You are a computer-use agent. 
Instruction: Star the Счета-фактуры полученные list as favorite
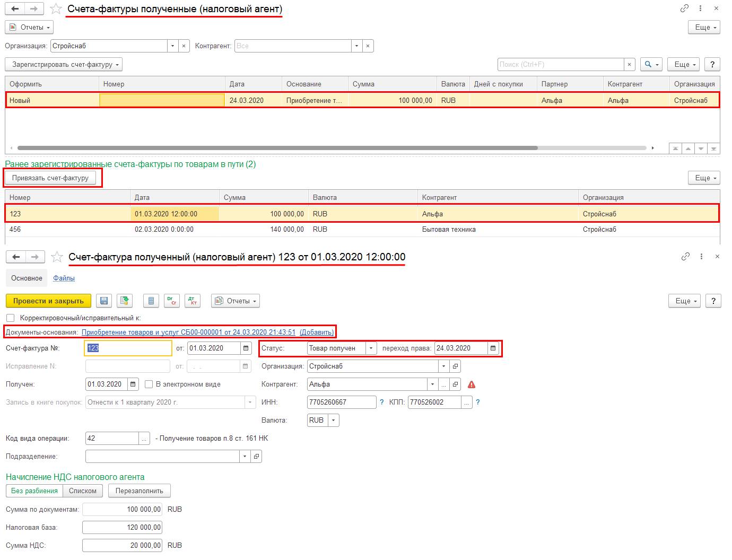(x=56, y=9)
